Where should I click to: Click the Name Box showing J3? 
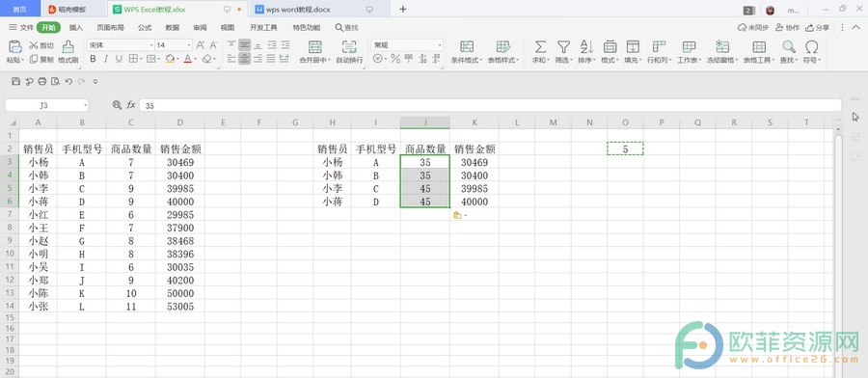[46, 105]
